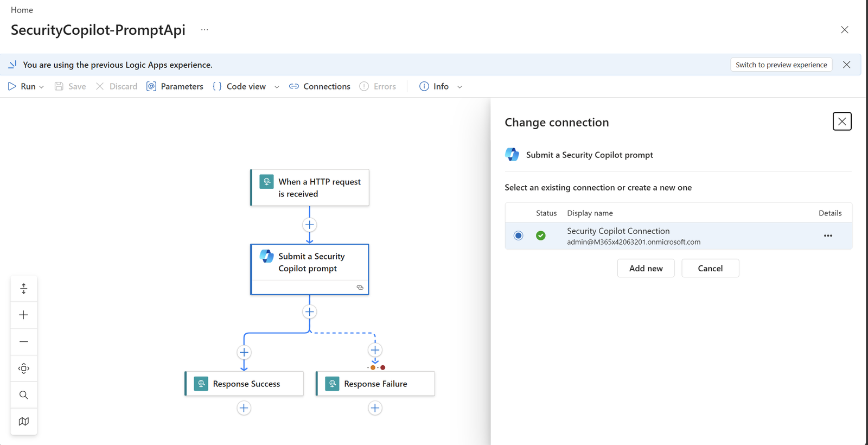Image resolution: width=868 pixels, height=445 pixels.
Task: Click Discard in the toolbar
Action: click(x=117, y=86)
